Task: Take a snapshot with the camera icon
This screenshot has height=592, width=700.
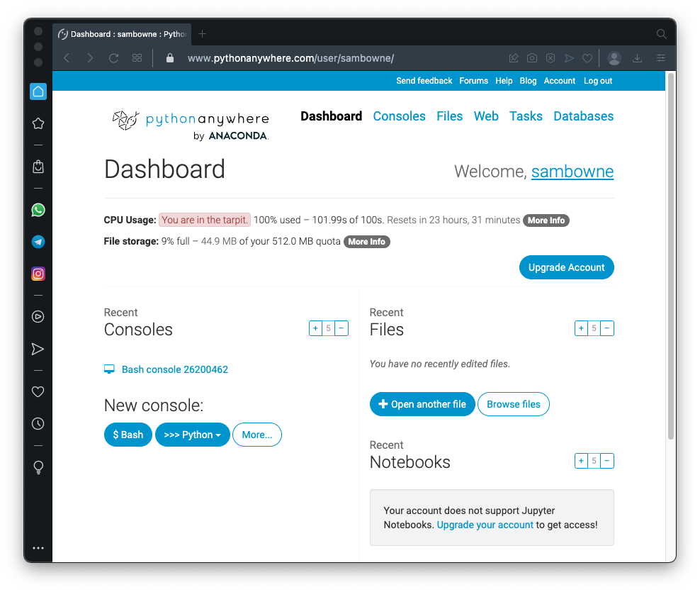Action: [532, 58]
